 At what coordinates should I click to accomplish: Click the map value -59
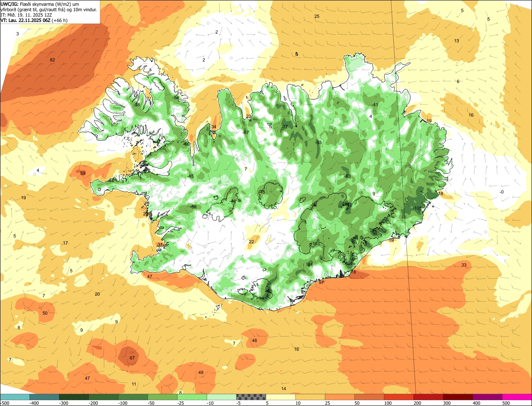(x=193, y=207)
